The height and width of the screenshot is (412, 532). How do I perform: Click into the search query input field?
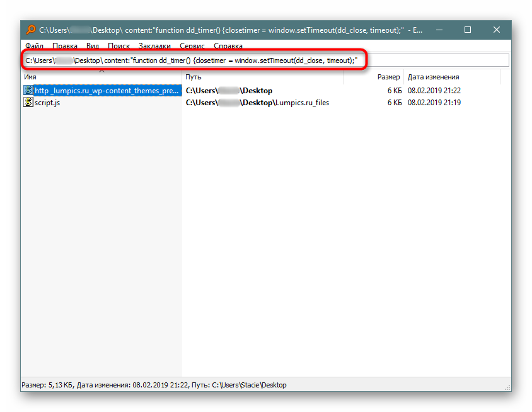(267, 60)
